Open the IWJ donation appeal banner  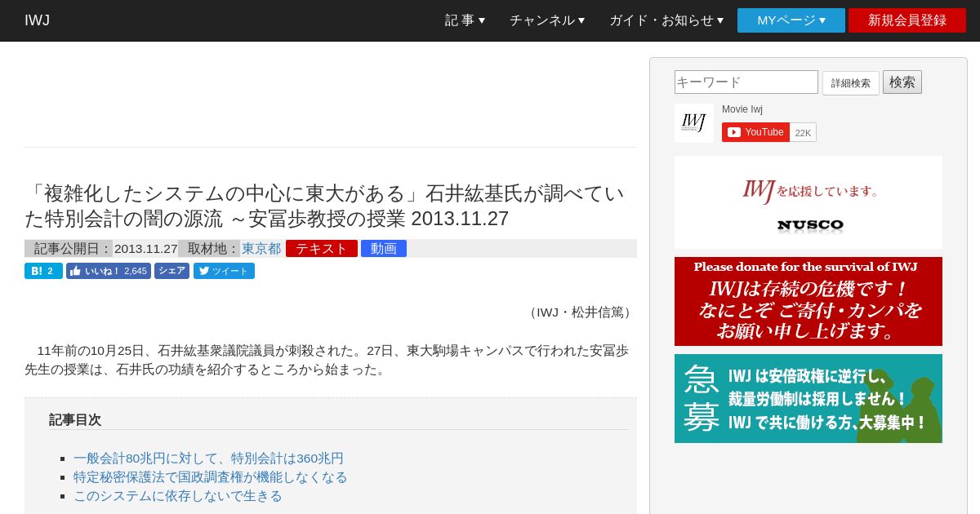pos(808,301)
